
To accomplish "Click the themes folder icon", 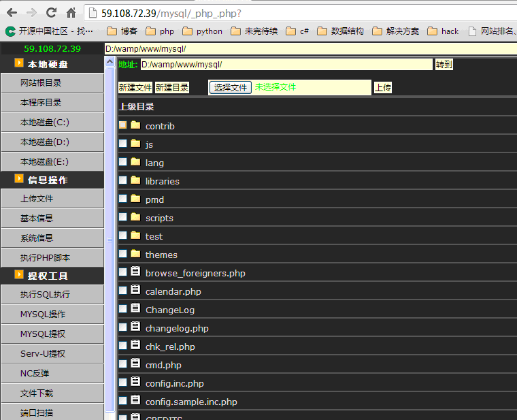I will (x=135, y=254).
